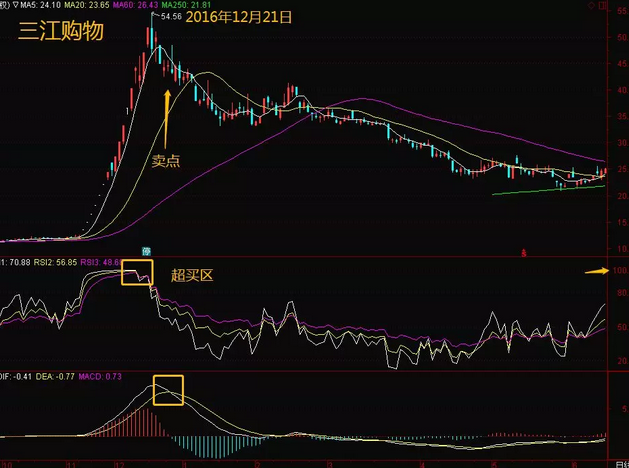
Task: Click the orange upward arrow above 卖点
Action: tap(167, 116)
